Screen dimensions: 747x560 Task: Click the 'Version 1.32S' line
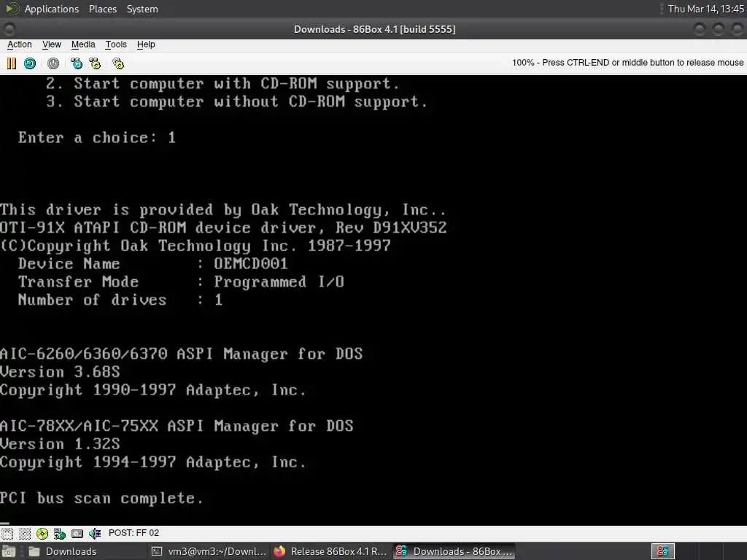coord(60,444)
